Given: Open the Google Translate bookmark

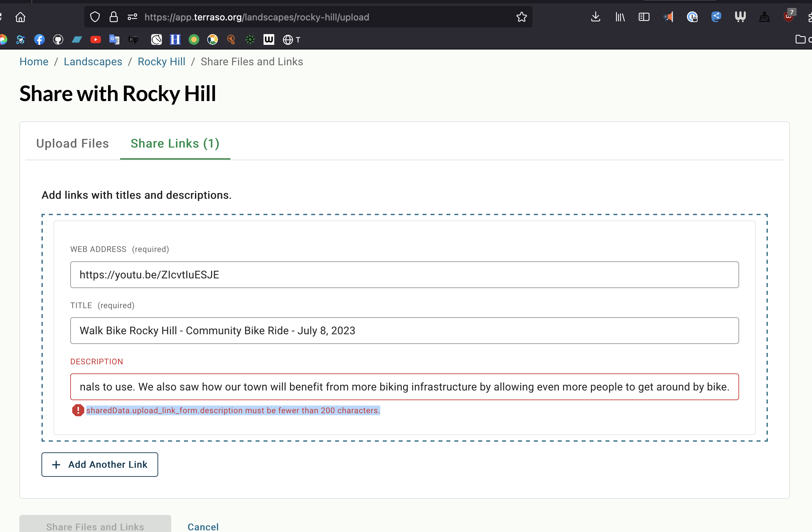Looking at the screenshot, I should 114,39.
